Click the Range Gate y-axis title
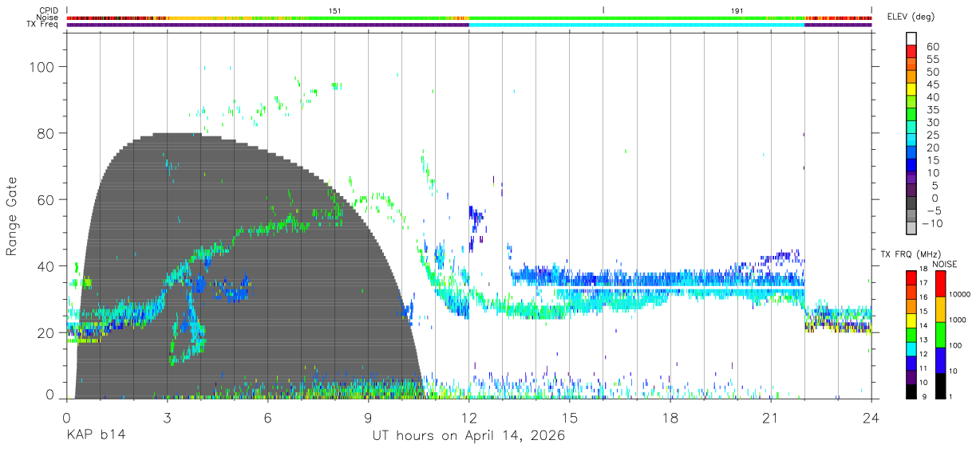 [x=13, y=216]
